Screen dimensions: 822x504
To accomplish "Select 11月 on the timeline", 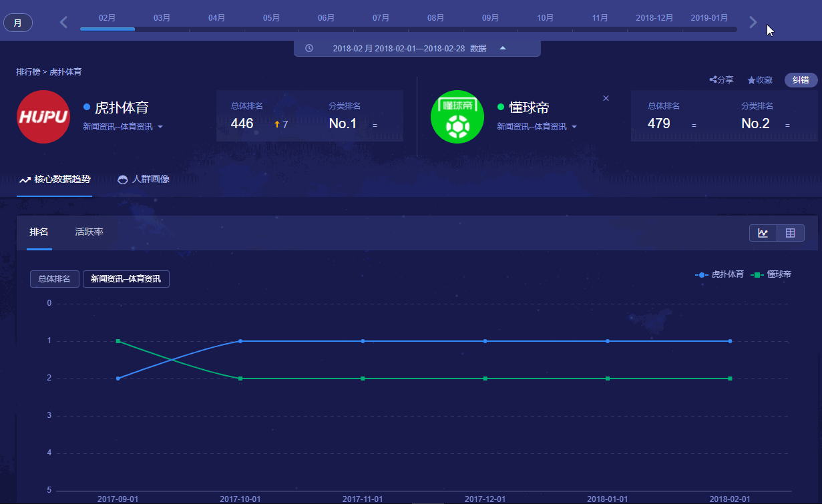I will (600, 18).
